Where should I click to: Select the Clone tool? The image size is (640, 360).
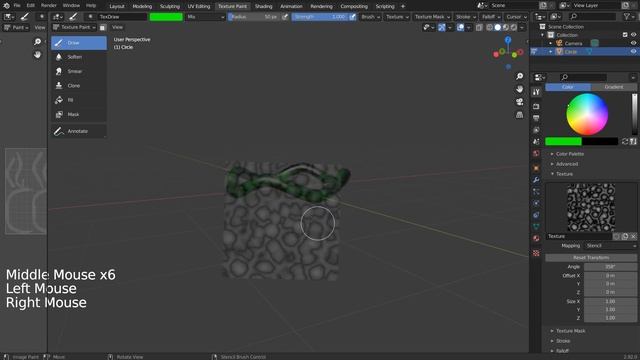79,86
